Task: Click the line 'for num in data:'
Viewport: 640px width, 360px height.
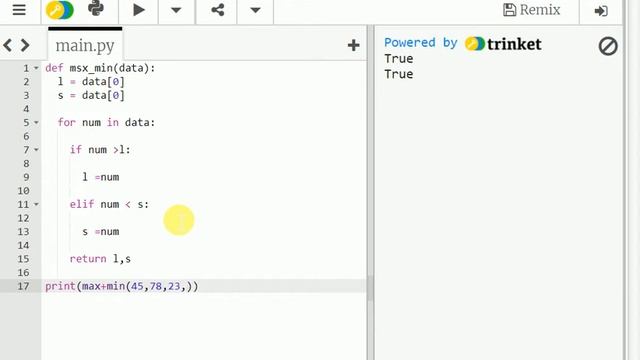Action: [x=106, y=122]
